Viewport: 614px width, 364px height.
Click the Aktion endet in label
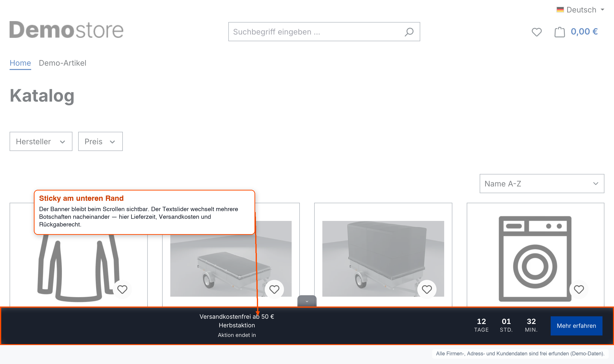[x=237, y=335]
